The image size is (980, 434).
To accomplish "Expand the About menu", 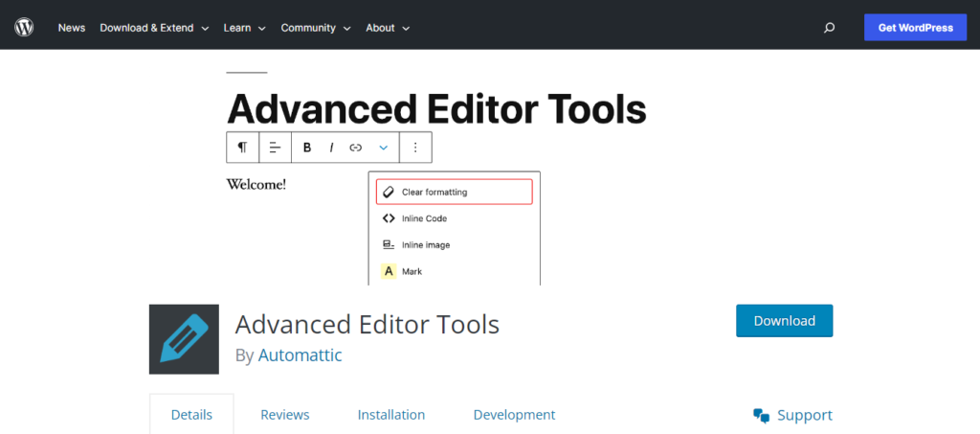I will tap(388, 28).
